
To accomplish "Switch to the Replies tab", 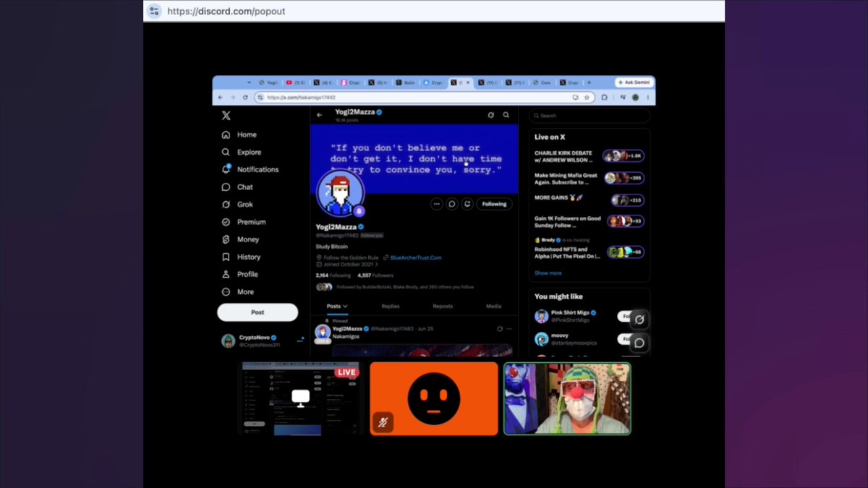I will [x=391, y=307].
